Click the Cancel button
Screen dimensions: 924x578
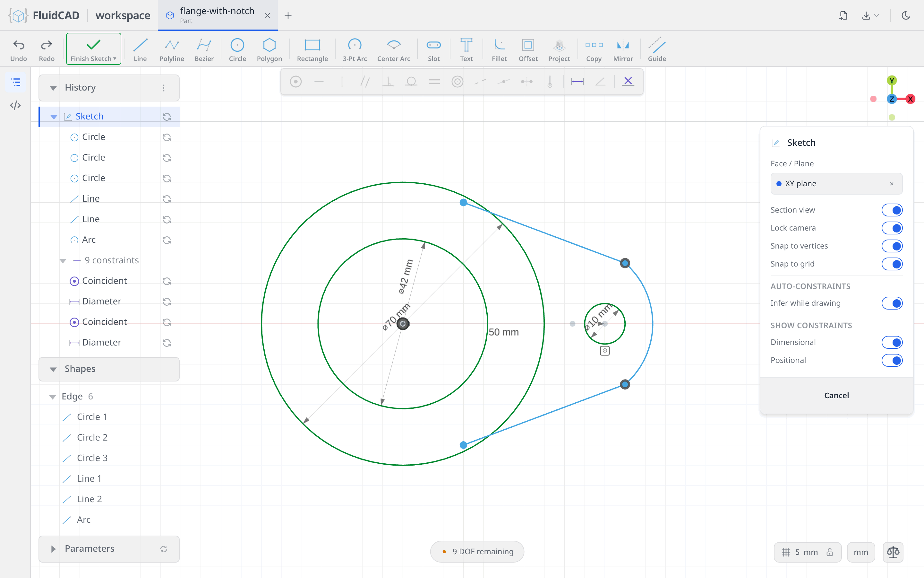point(836,395)
